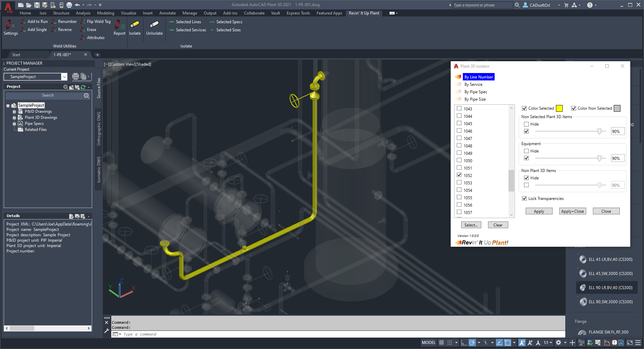Toggle Hide checkbox under Equipment

pos(526,151)
